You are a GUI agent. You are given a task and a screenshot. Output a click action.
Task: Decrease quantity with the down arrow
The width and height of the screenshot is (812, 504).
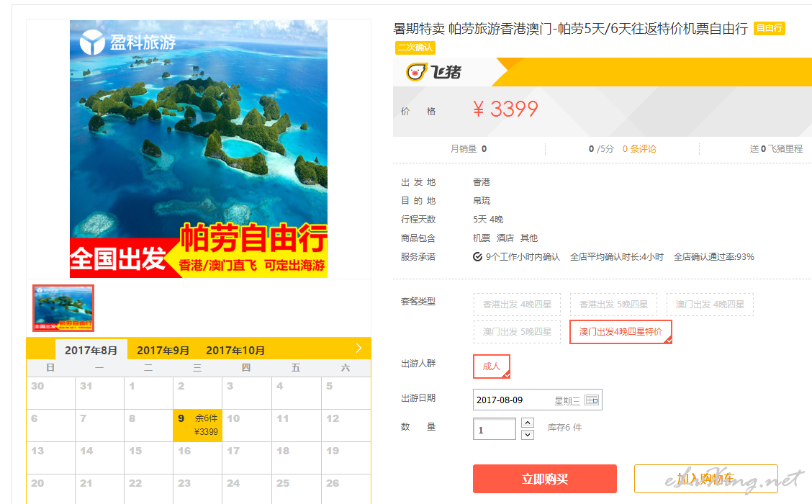pos(528,435)
